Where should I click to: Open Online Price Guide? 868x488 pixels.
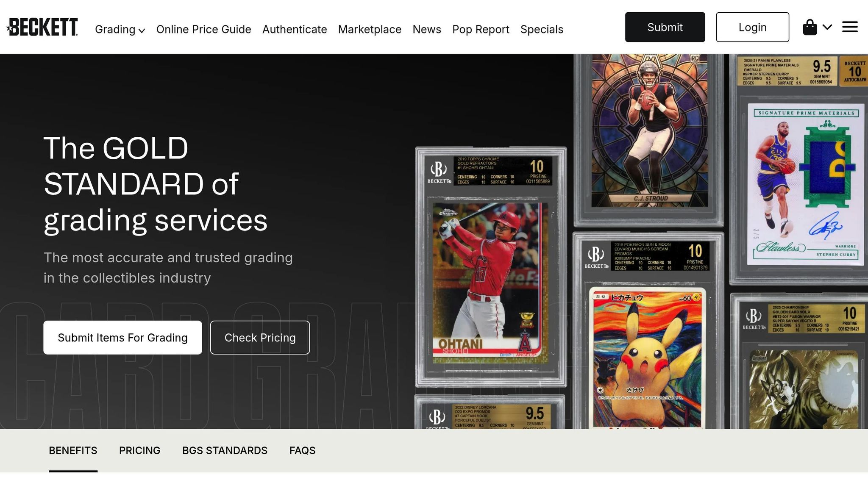tap(203, 29)
